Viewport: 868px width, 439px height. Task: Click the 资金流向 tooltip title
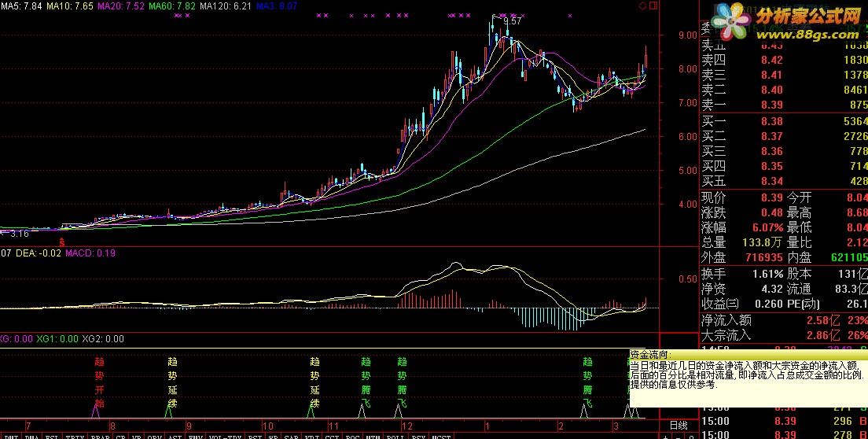651,355
